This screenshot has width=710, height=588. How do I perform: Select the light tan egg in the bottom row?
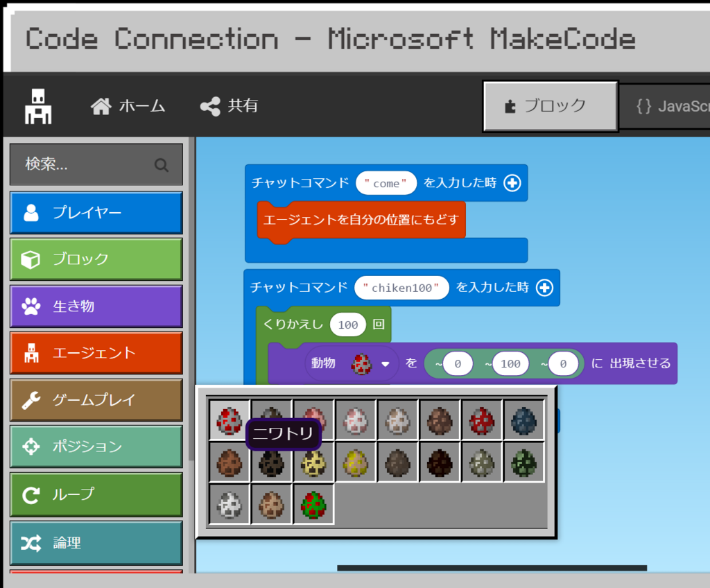271,504
